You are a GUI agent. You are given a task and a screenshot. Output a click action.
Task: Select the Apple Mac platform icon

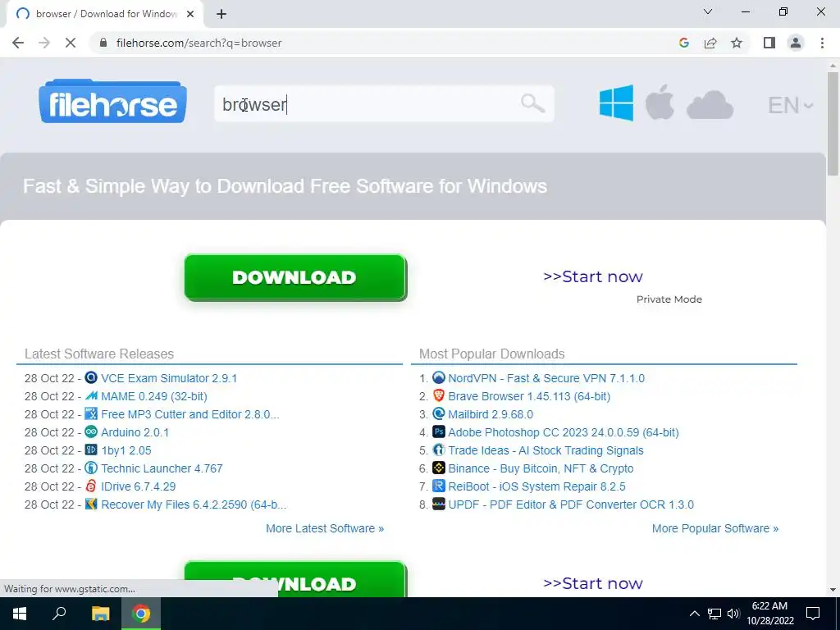(x=660, y=102)
